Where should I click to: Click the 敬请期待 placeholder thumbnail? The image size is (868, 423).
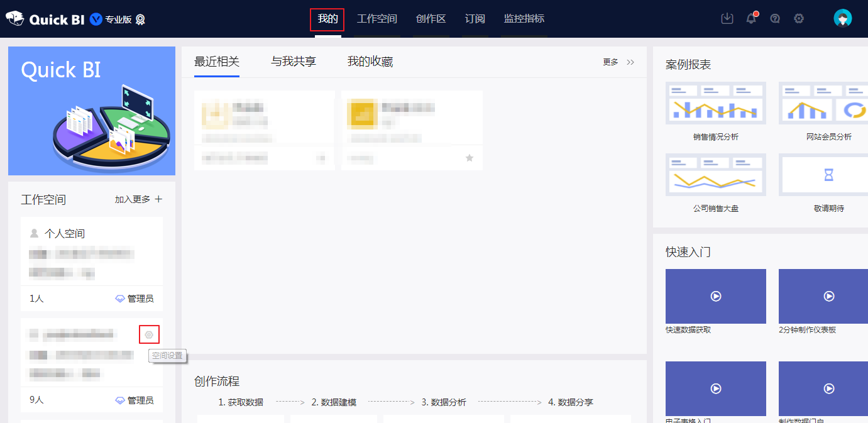[823, 175]
